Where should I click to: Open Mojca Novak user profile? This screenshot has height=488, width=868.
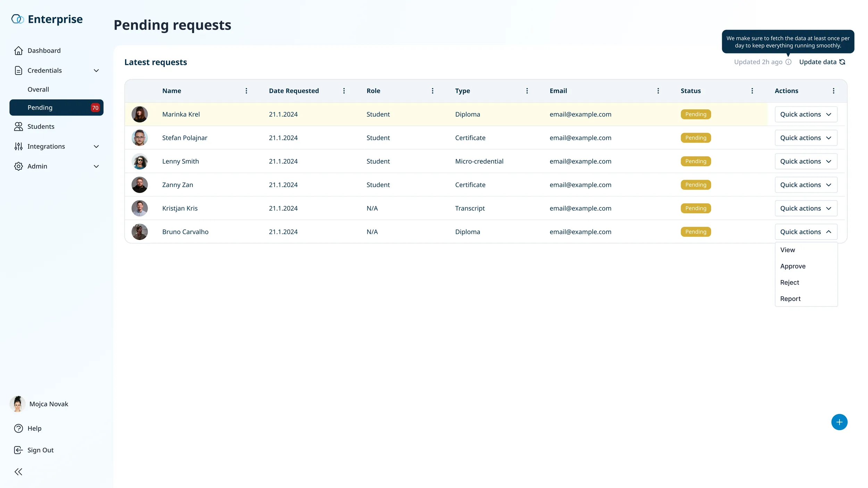[x=39, y=404]
